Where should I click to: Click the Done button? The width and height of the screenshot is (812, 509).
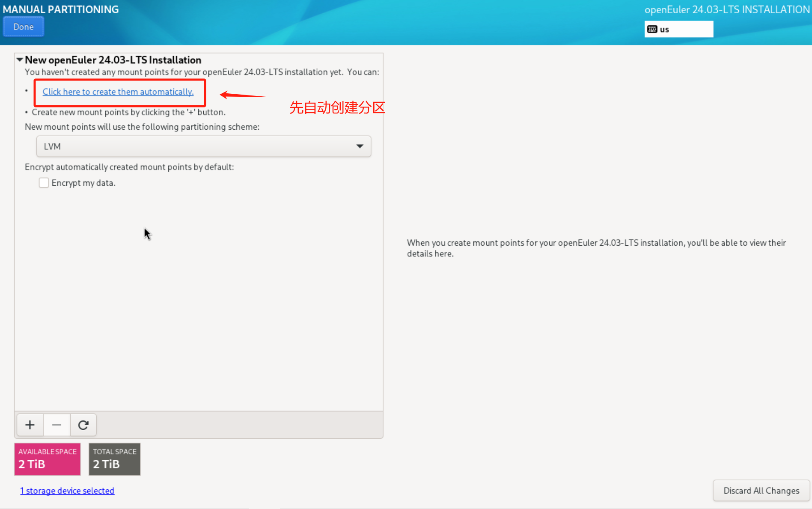click(x=24, y=27)
